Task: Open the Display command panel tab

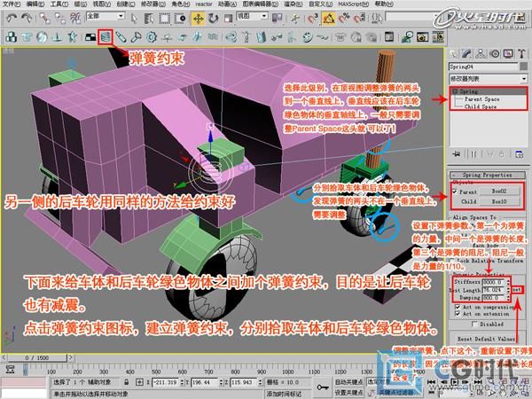Action: [x=508, y=53]
